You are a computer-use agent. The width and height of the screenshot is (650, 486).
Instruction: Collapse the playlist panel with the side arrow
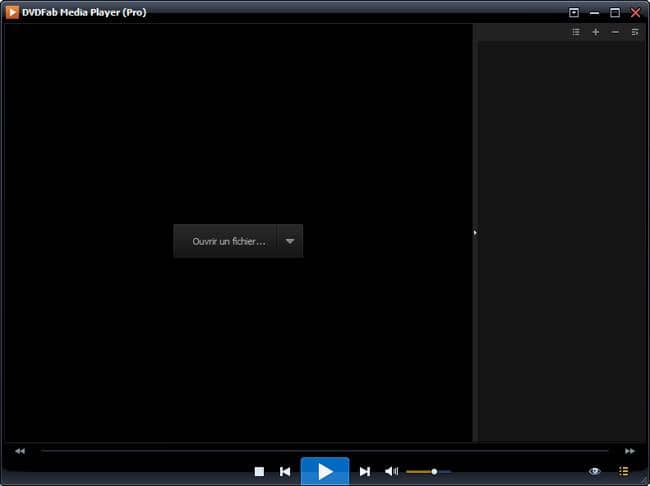[x=475, y=233]
